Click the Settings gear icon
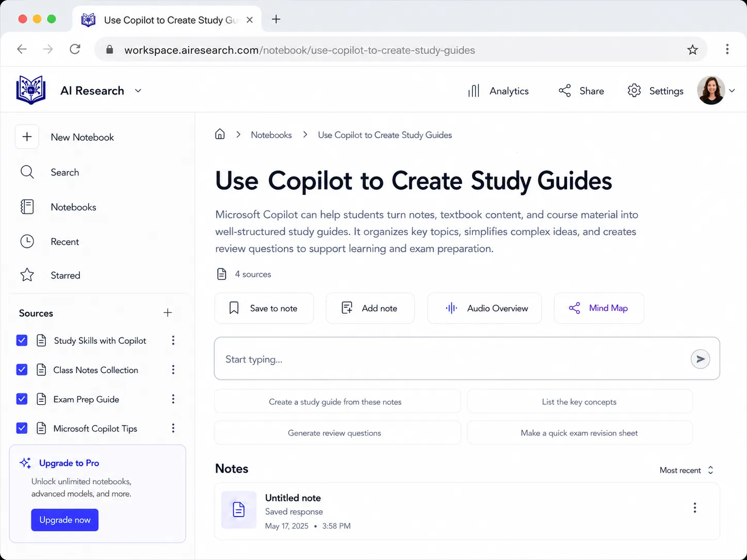Viewport: 747px width, 560px height. (634, 91)
